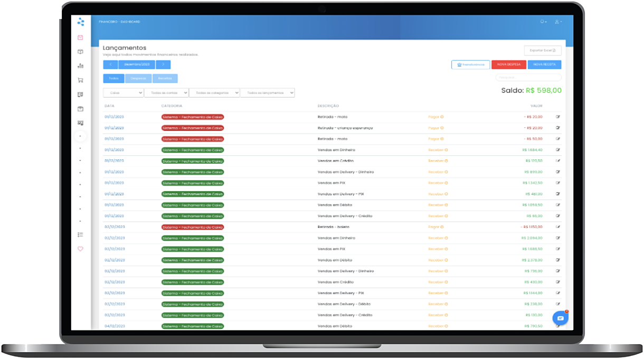644x359 pixels.
Task: Focus the 'Pesquisar' search field
Action: tap(528, 78)
